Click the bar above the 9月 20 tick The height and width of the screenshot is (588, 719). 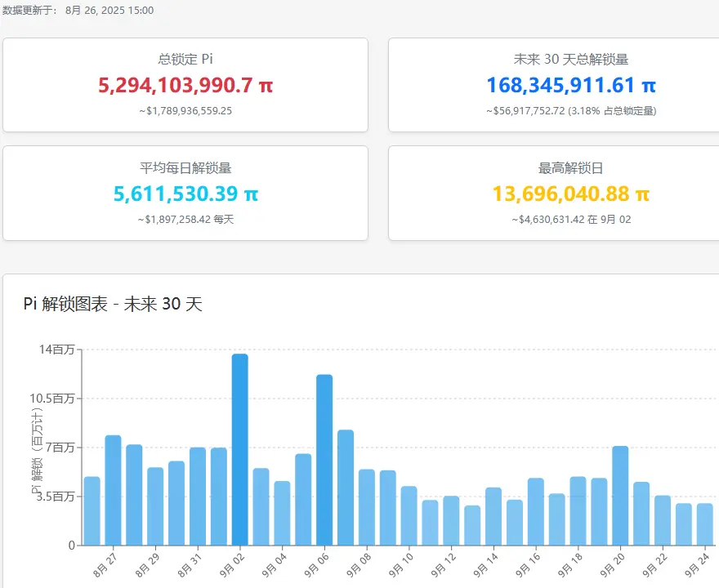[620, 496]
